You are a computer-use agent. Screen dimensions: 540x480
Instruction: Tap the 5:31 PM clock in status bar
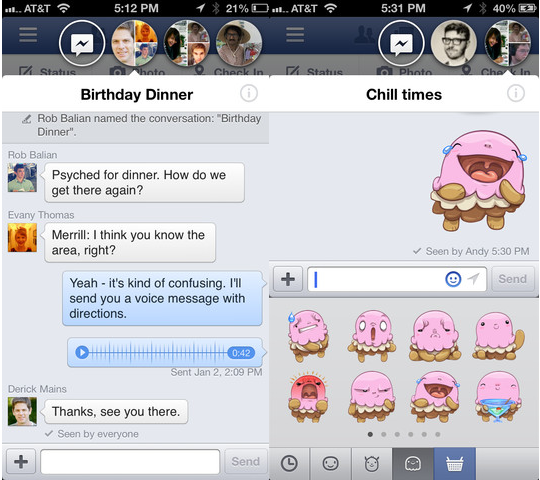pos(403,8)
